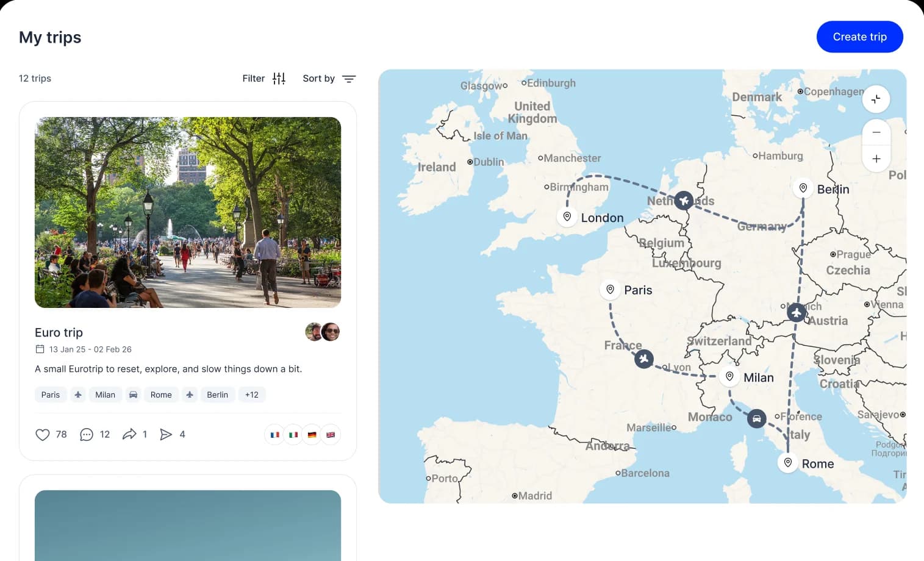Select the Paris pin on the map
Viewport: 924px width, 561px height.
click(x=610, y=289)
